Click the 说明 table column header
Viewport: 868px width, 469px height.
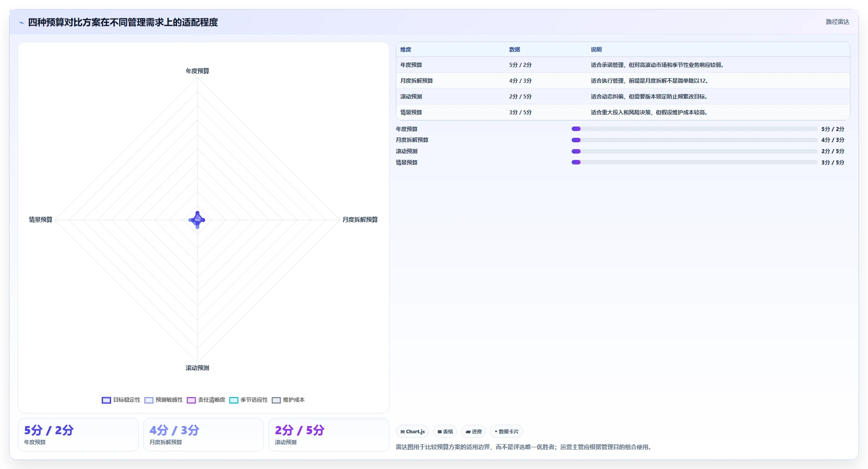596,50
